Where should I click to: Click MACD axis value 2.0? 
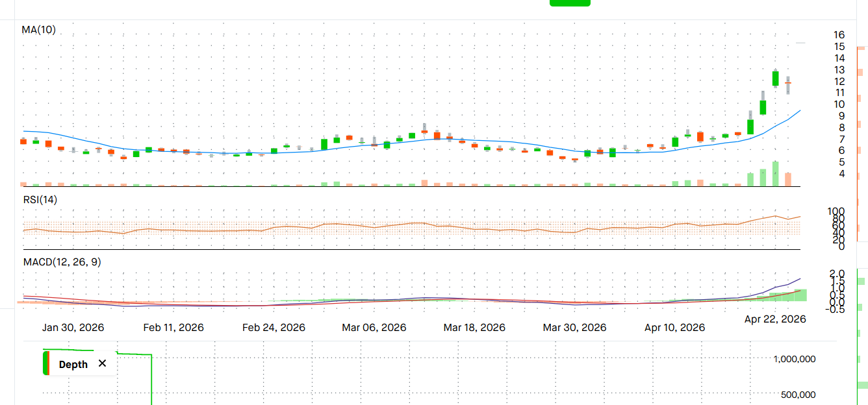[x=837, y=273]
